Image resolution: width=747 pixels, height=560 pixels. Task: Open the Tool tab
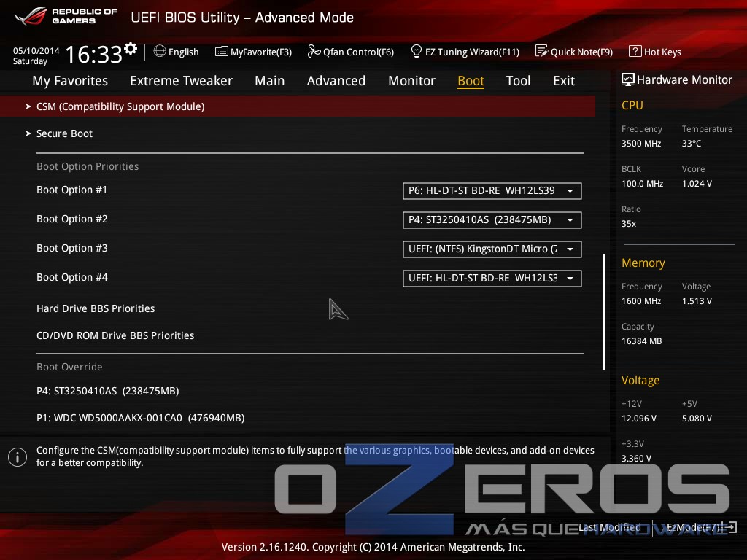click(x=518, y=81)
